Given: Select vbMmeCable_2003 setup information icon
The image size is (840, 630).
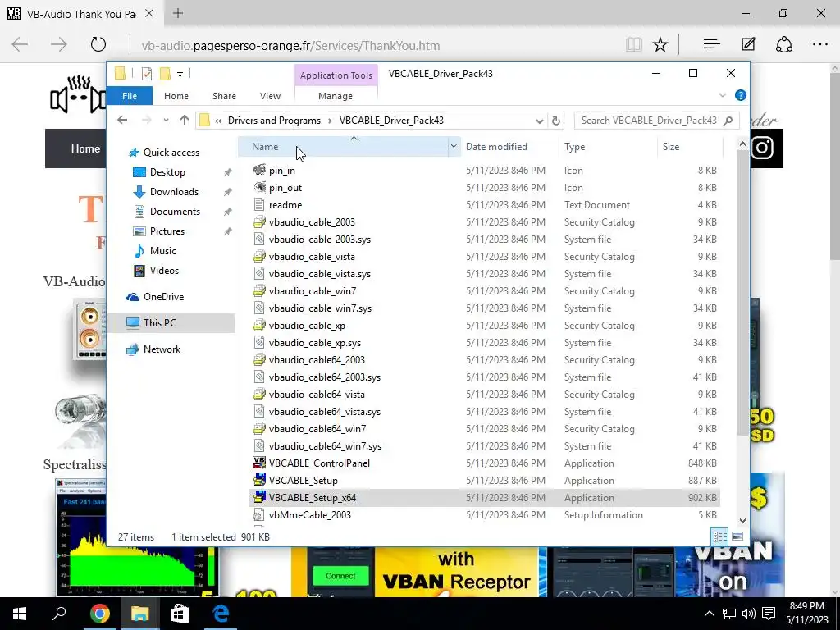Looking at the screenshot, I should [259, 514].
